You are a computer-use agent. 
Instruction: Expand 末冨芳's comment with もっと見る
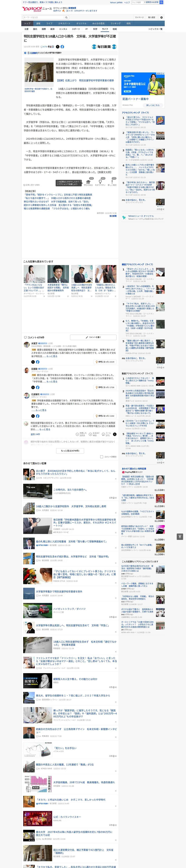tap(52, 356)
